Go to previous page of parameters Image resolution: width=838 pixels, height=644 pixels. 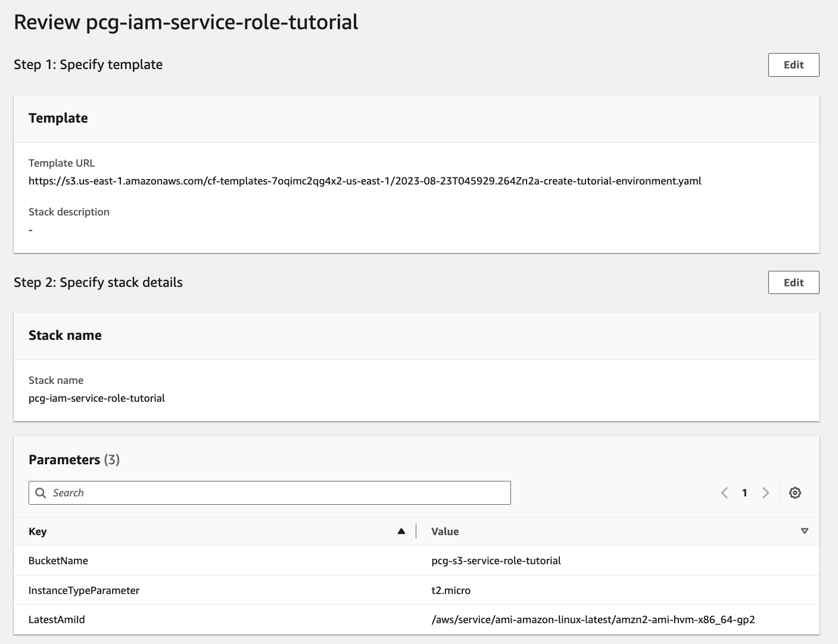click(724, 493)
